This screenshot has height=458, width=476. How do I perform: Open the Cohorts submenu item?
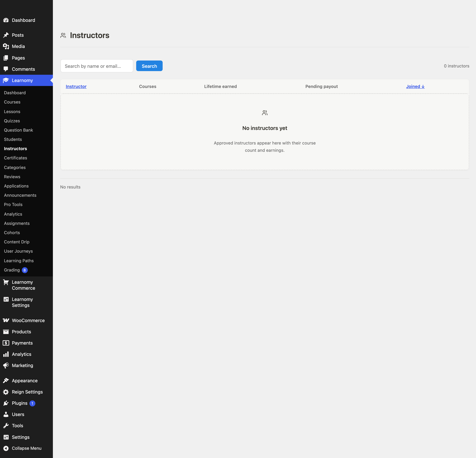click(x=12, y=232)
